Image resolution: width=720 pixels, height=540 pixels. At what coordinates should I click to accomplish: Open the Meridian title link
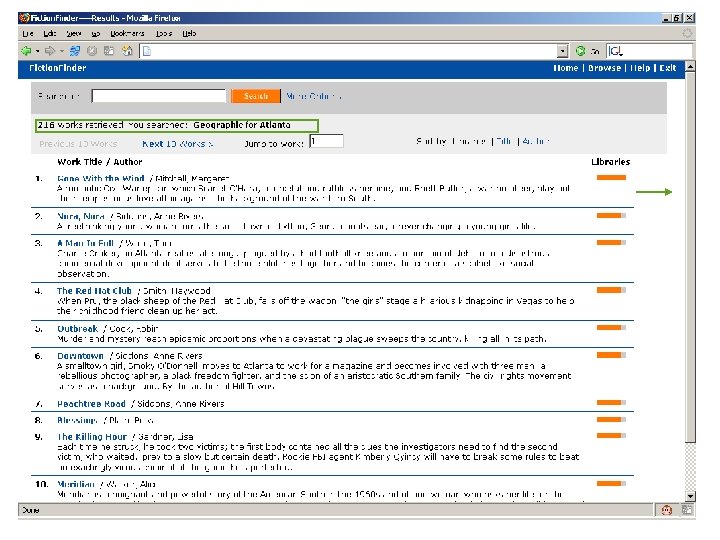click(x=76, y=484)
